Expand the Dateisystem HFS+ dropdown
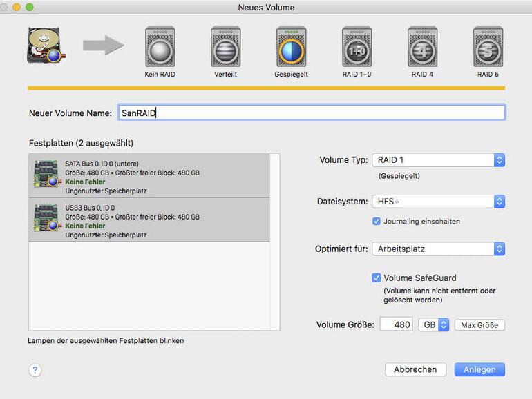The image size is (532, 399). click(438, 202)
